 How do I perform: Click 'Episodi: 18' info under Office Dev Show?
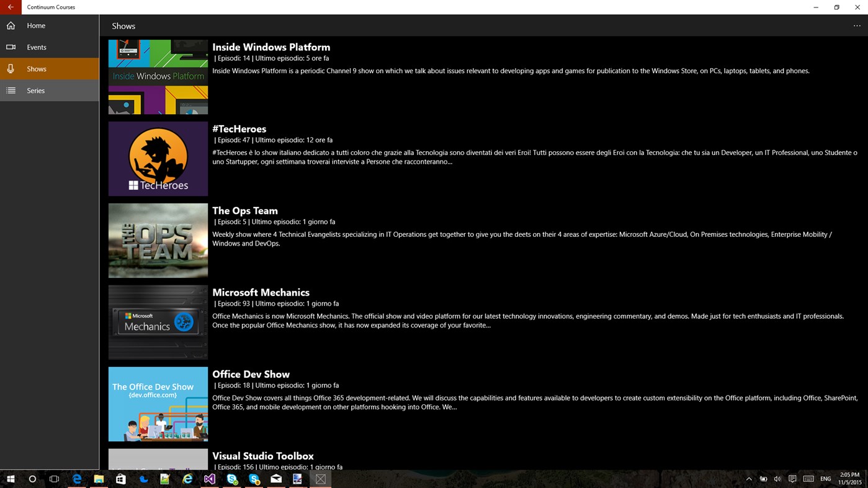click(234, 386)
